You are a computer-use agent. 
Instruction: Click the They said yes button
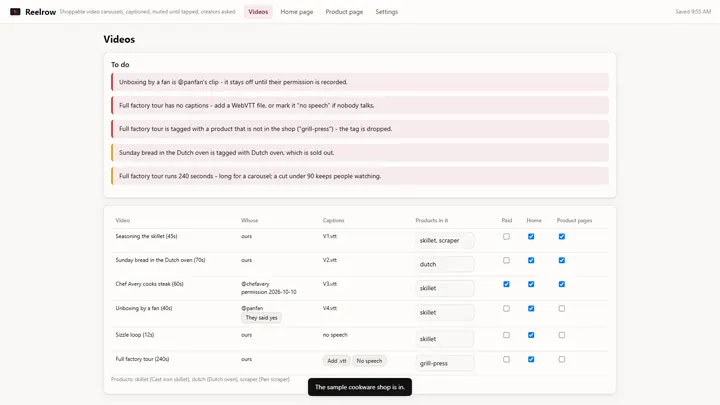(x=261, y=318)
